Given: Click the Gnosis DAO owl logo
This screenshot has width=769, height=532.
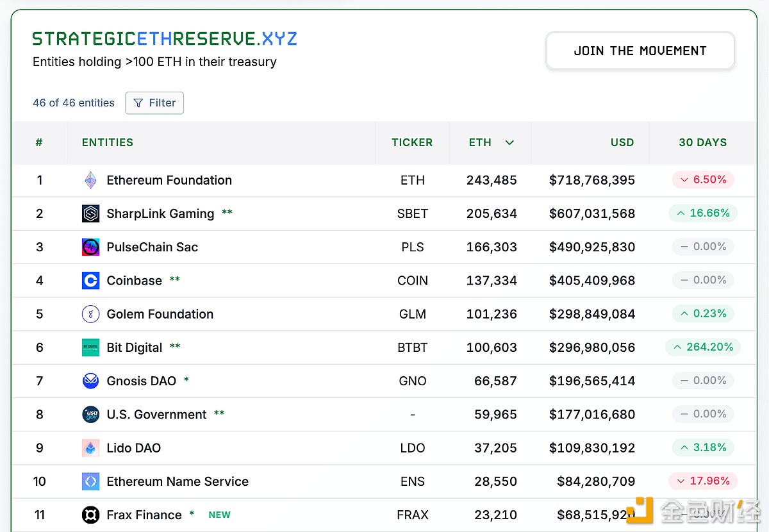Looking at the screenshot, I should 90,381.
